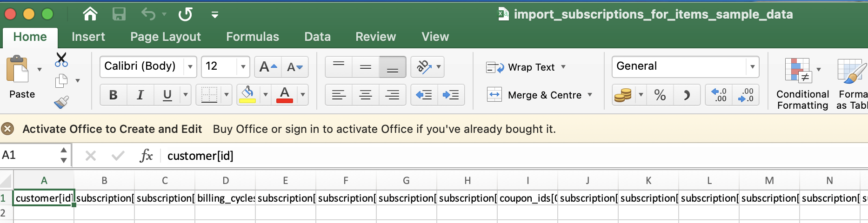
Task: Expand the Paste options arrow
Action: [40, 70]
